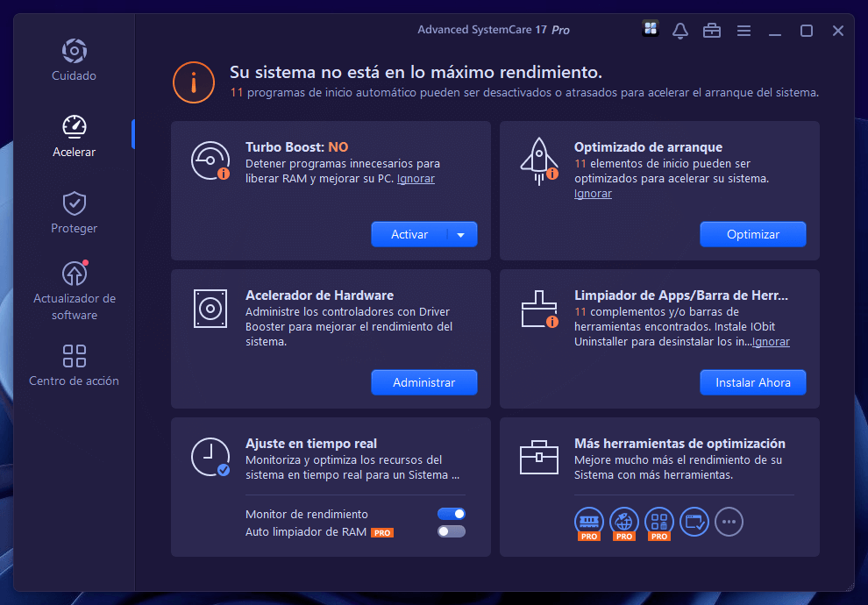This screenshot has width=868, height=605.
Task: Click the Optimizar button
Action: pos(753,234)
